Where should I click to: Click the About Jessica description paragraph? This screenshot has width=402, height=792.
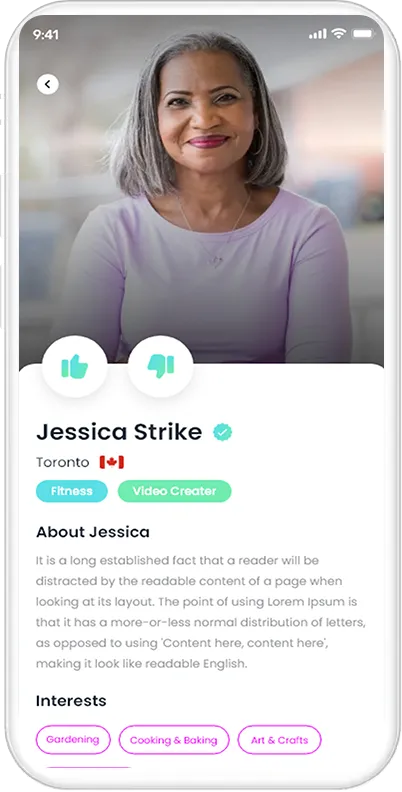point(200,612)
